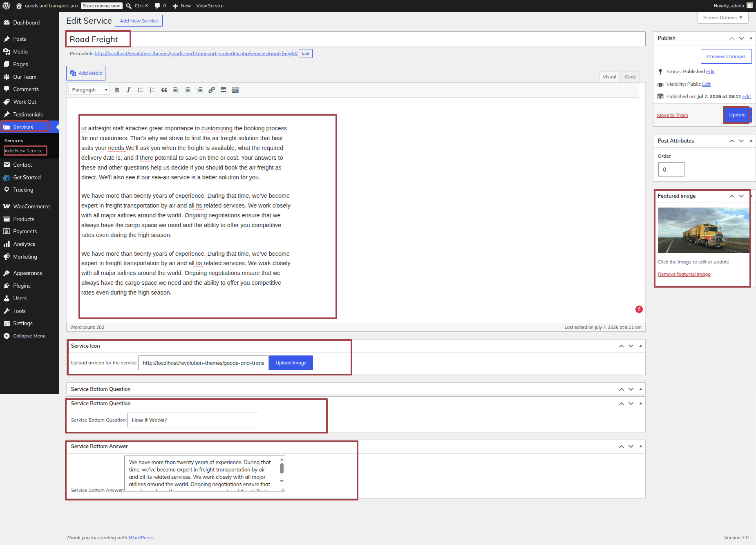Click the home icon for goods-and-transport-pro

pos(19,6)
